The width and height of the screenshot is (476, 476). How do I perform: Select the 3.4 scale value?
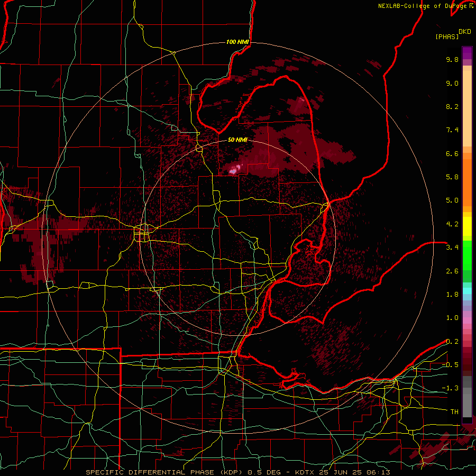(x=452, y=248)
